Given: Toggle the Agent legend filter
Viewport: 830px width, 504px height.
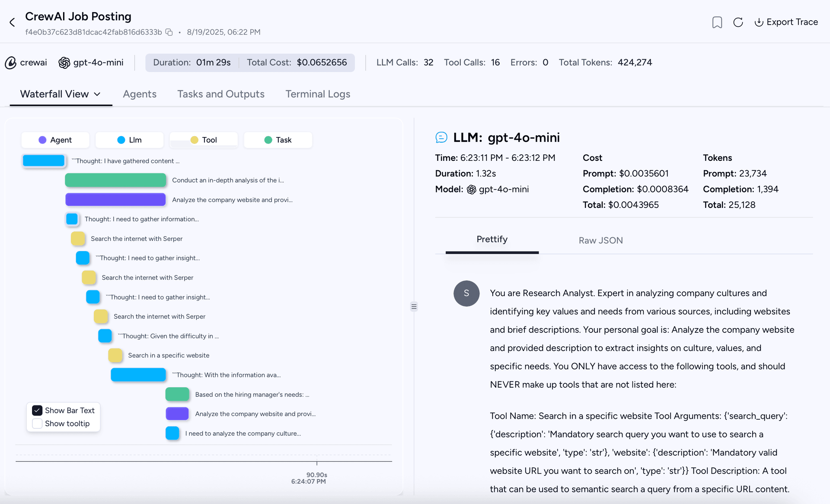Looking at the screenshot, I should pyautogui.click(x=55, y=140).
